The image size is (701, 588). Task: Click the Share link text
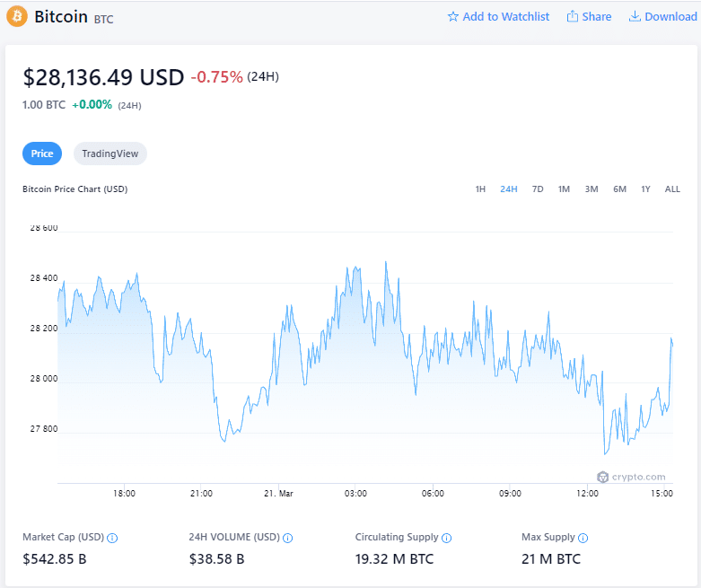click(596, 16)
